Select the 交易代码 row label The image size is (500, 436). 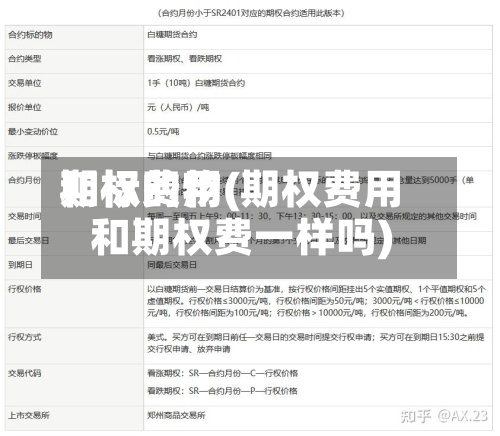point(25,373)
